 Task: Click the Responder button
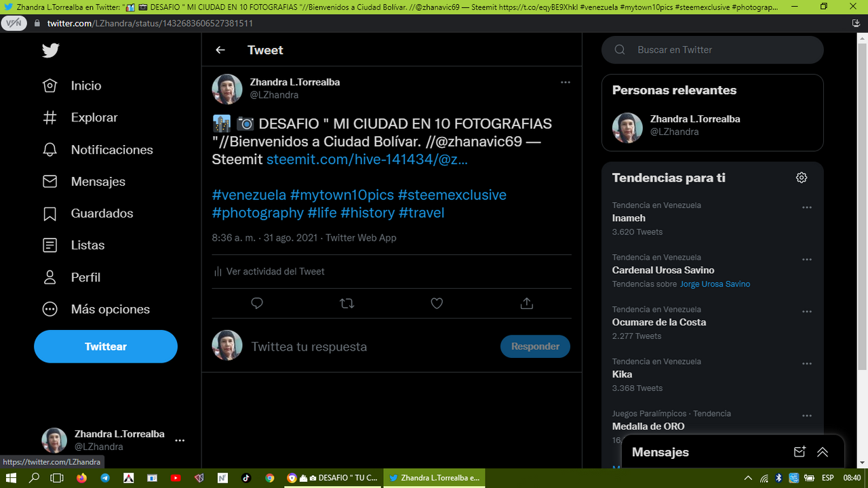535,346
